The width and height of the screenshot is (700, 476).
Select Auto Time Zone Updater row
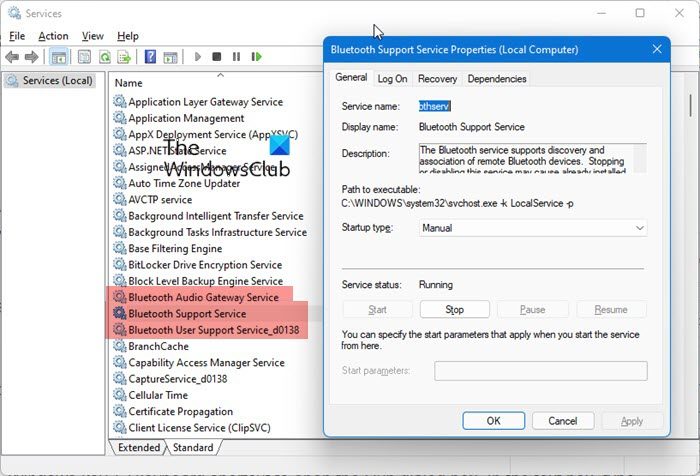177,184
